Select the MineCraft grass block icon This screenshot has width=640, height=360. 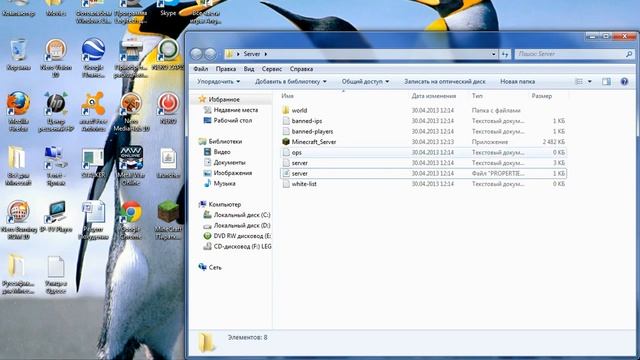(x=168, y=220)
